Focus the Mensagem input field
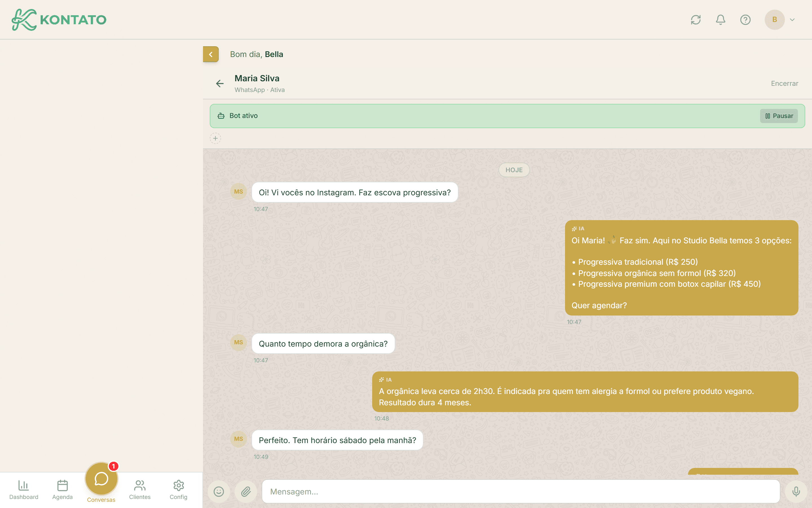The image size is (812, 508). point(521,492)
